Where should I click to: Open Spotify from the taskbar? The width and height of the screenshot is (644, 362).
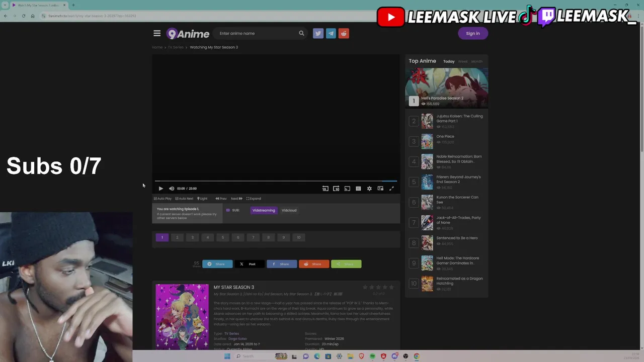372,356
